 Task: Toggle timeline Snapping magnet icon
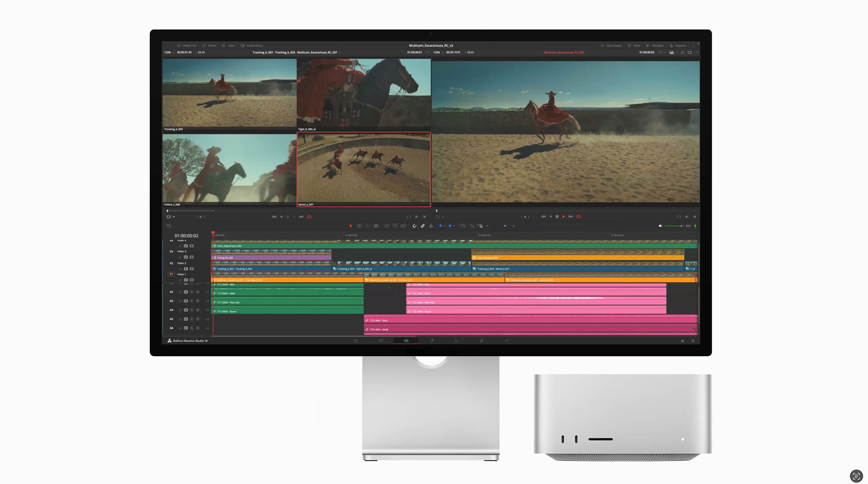coord(414,226)
